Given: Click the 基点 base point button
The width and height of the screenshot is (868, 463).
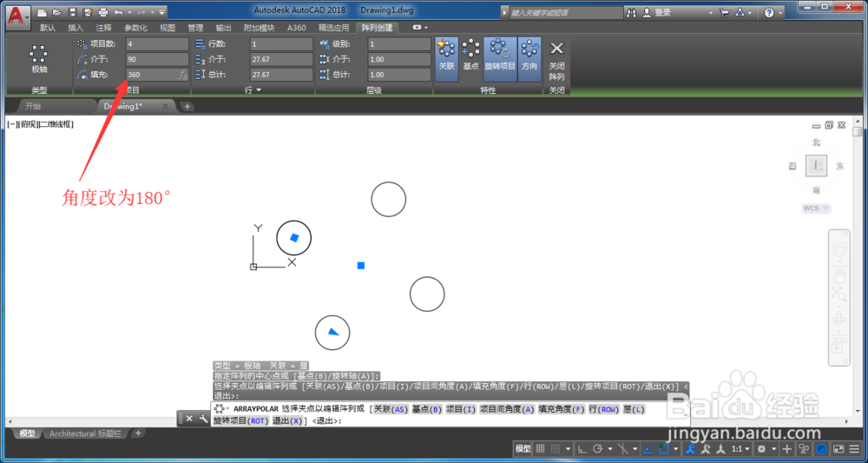Looking at the screenshot, I should tap(470, 56).
